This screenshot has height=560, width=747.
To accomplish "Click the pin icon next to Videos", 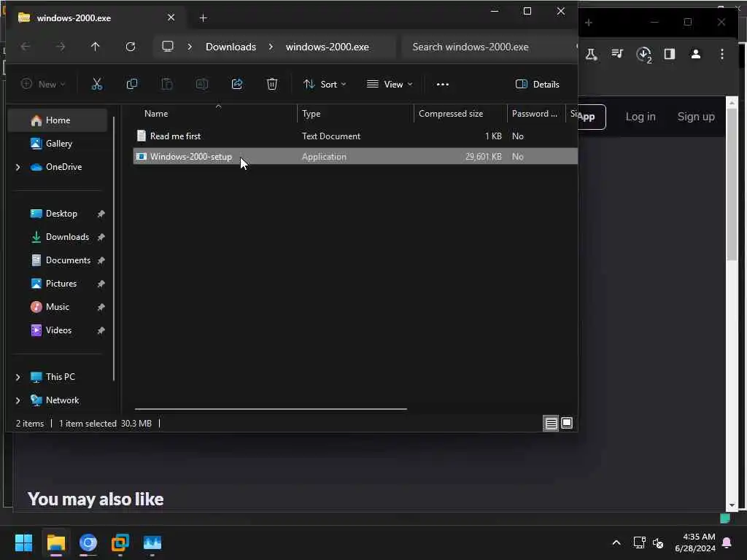I will (101, 331).
